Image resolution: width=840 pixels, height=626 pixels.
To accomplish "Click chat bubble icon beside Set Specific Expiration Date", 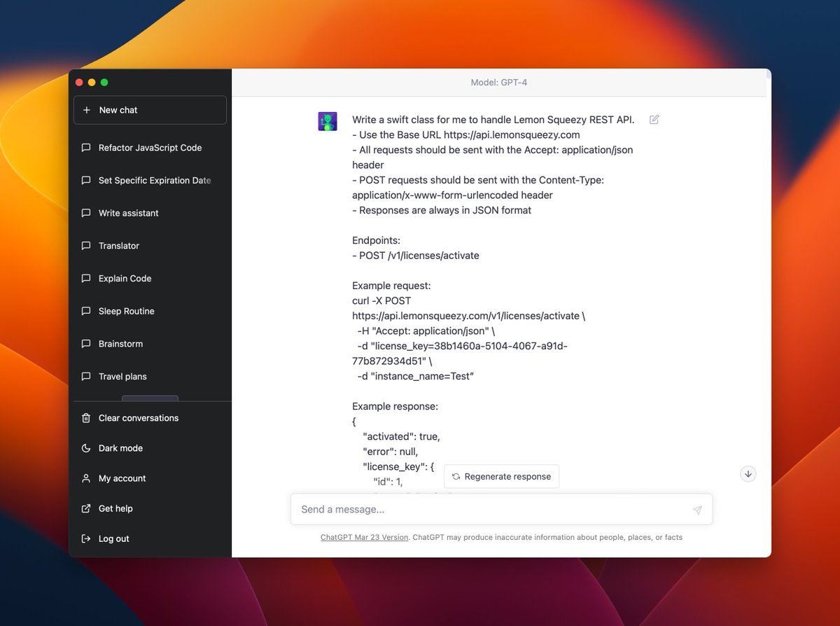I will point(86,180).
